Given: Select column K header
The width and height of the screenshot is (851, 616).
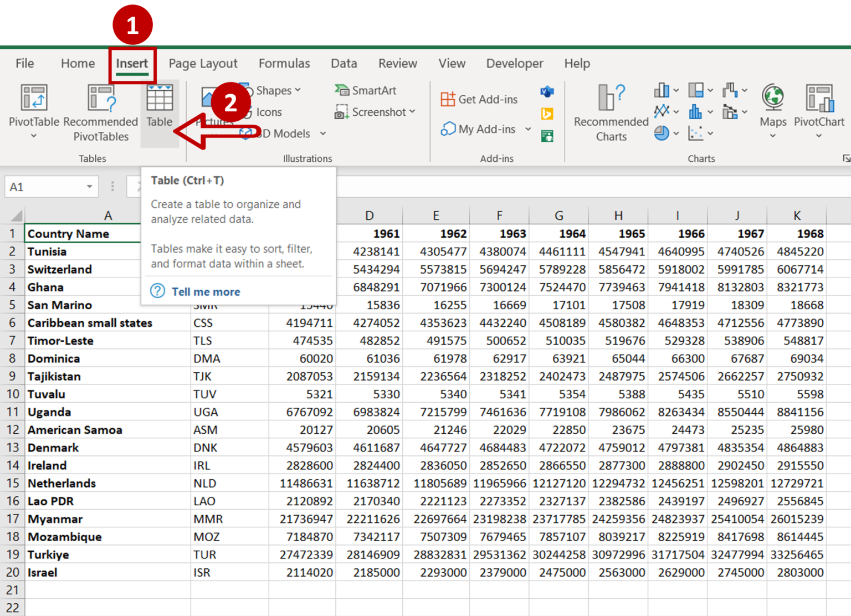Looking at the screenshot, I should (x=797, y=215).
